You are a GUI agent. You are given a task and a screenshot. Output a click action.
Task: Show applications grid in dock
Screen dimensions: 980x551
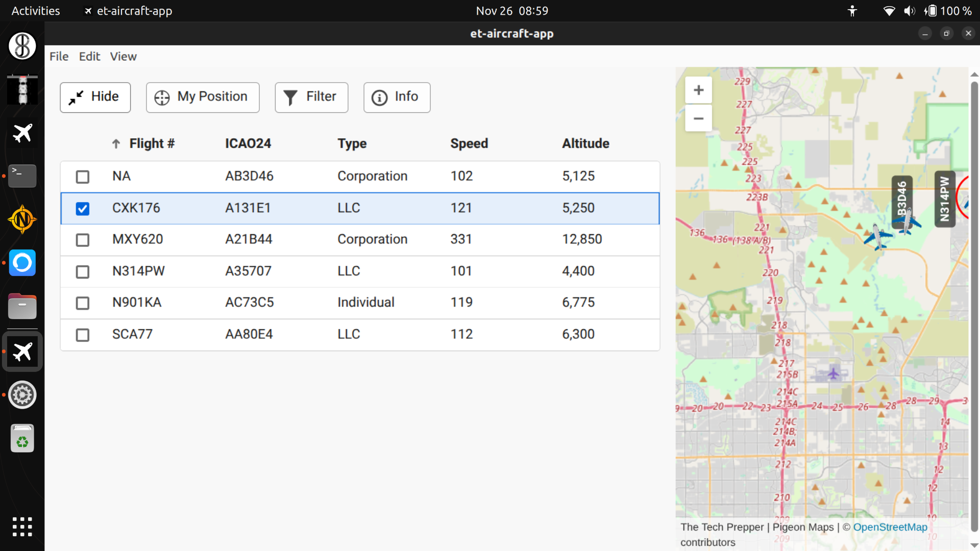click(22, 527)
